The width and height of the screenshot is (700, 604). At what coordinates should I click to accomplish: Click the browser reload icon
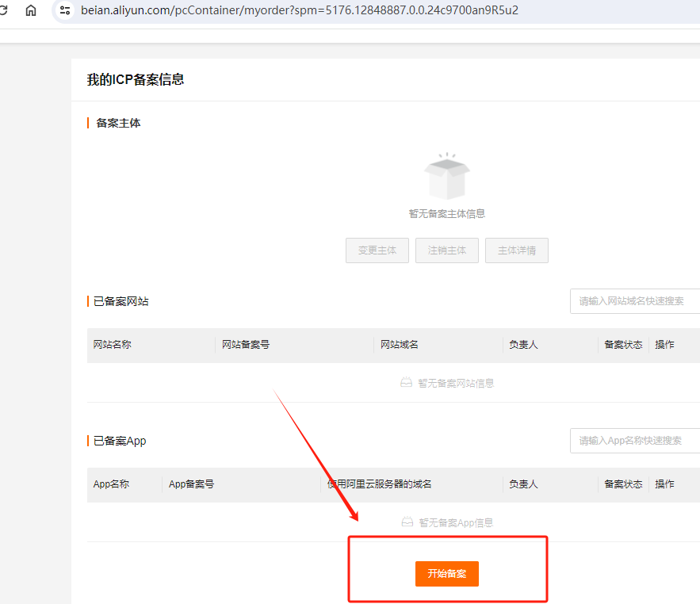[4, 10]
